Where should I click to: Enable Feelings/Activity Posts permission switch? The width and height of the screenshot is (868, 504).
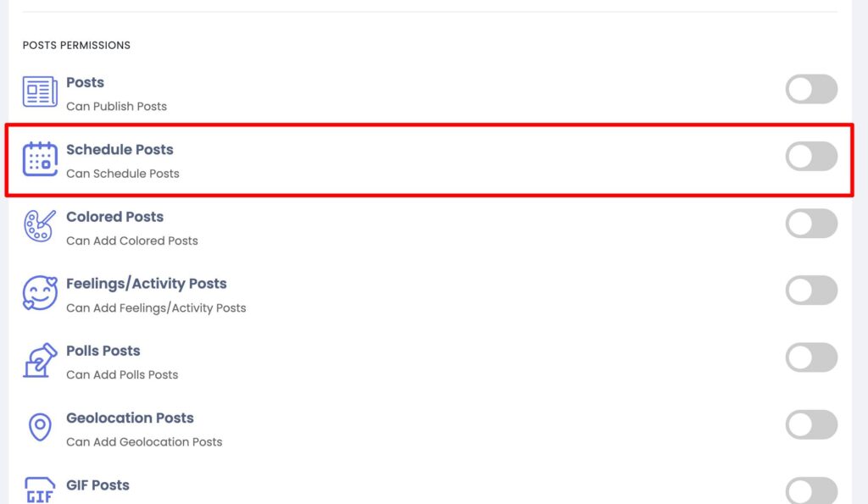click(x=811, y=291)
